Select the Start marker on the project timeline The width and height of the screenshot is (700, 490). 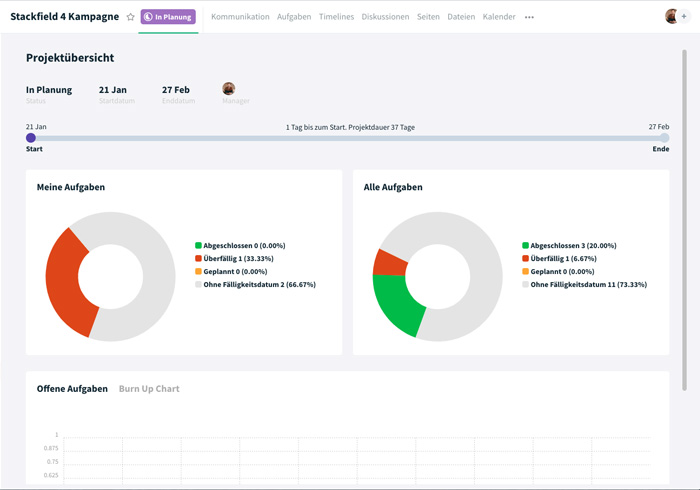31,138
